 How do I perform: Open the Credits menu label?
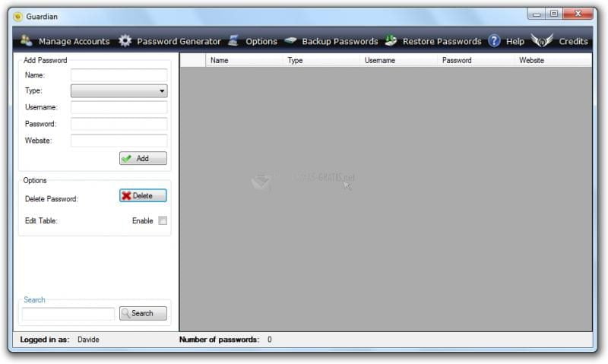tap(573, 42)
